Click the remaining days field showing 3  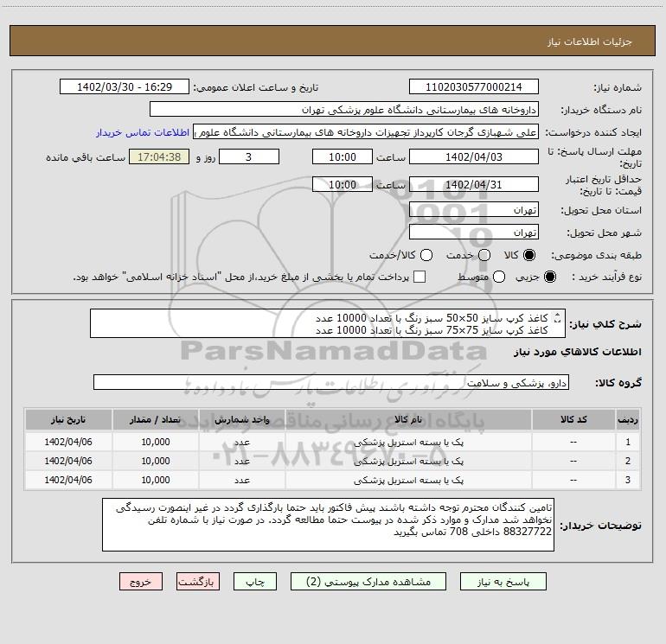click(249, 156)
